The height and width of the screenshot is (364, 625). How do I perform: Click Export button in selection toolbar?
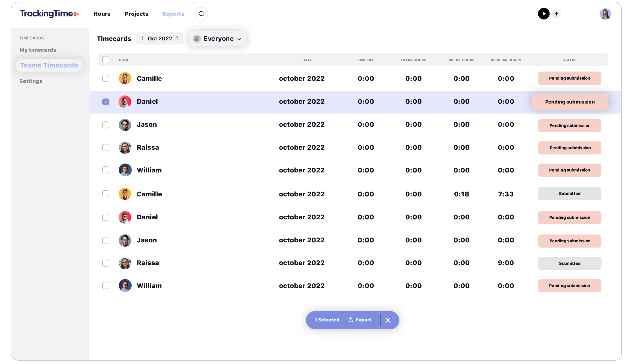(x=359, y=320)
